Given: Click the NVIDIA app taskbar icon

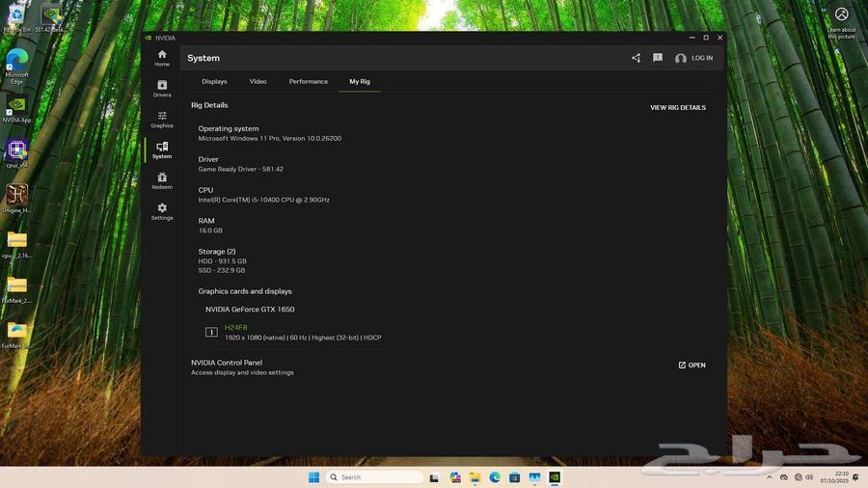Looking at the screenshot, I should point(555,477).
